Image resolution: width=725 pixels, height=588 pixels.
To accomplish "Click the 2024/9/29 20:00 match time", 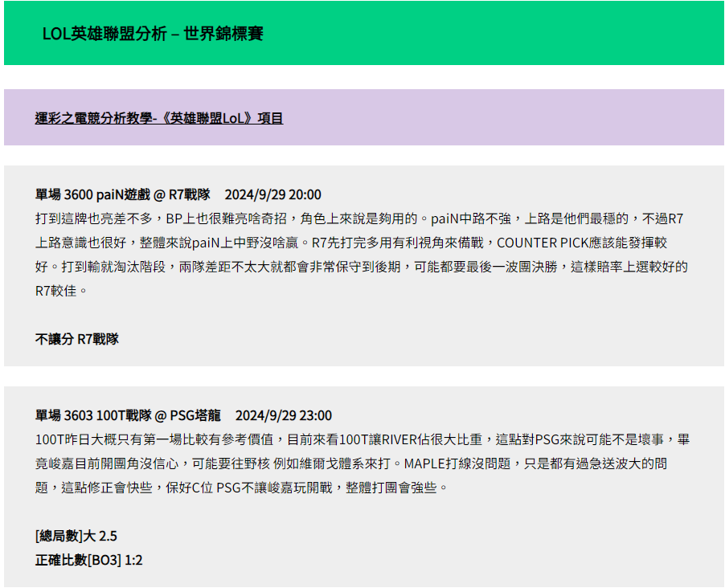I will (x=272, y=194).
